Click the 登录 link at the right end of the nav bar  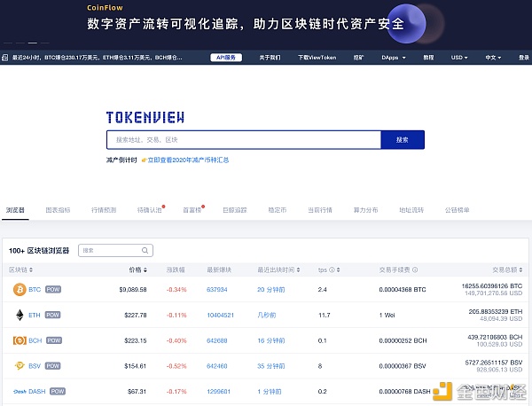click(x=524, y=58)
